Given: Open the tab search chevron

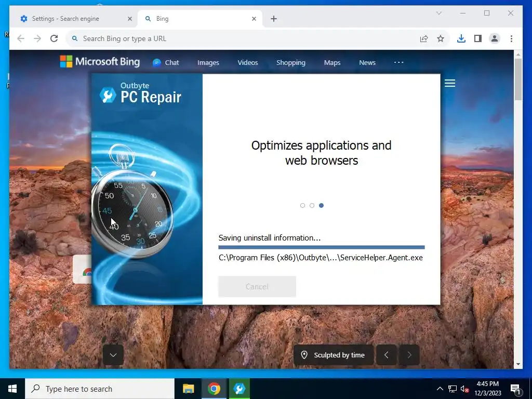Looking at the screenshot, I should pyautogui.click(x=438, y=13).
